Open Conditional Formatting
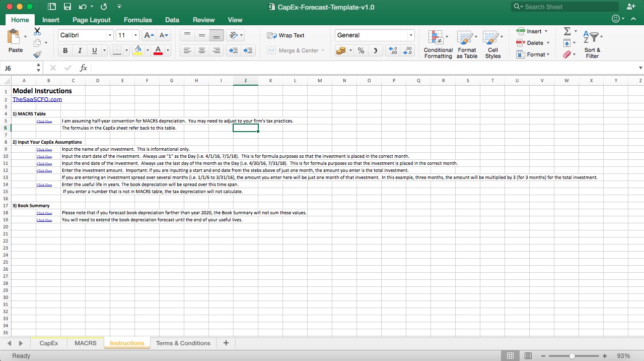Viewport: 644px width, 361px height. pos(438,44)
